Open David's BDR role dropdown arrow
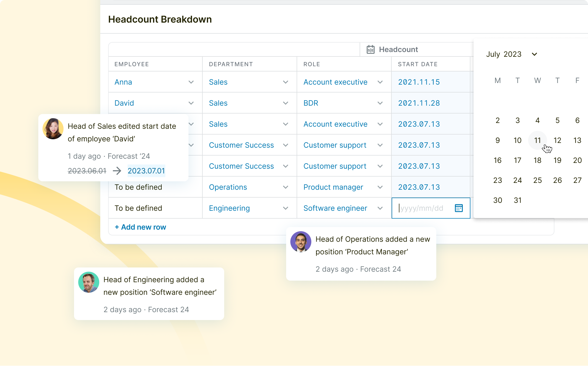588x371 pixels. click(x=380, y=103)
